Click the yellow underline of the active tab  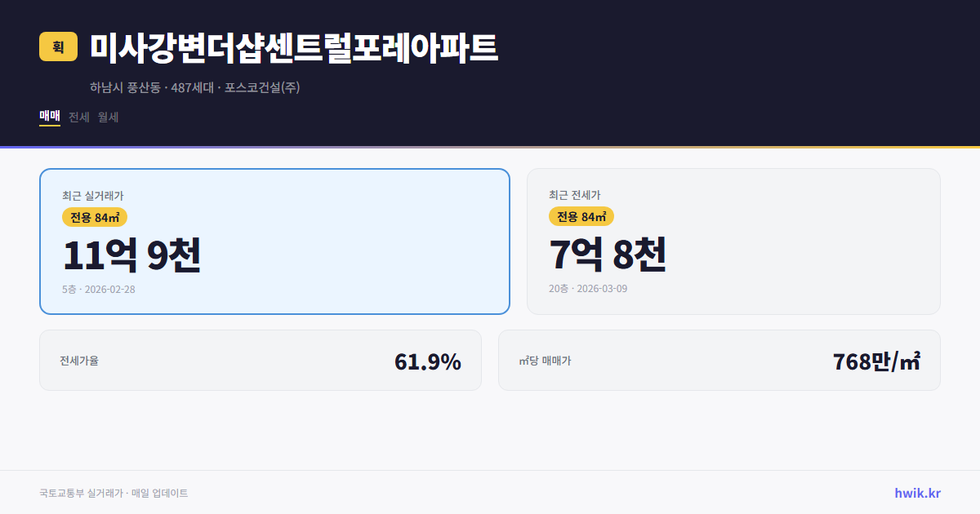pos(49,127)
